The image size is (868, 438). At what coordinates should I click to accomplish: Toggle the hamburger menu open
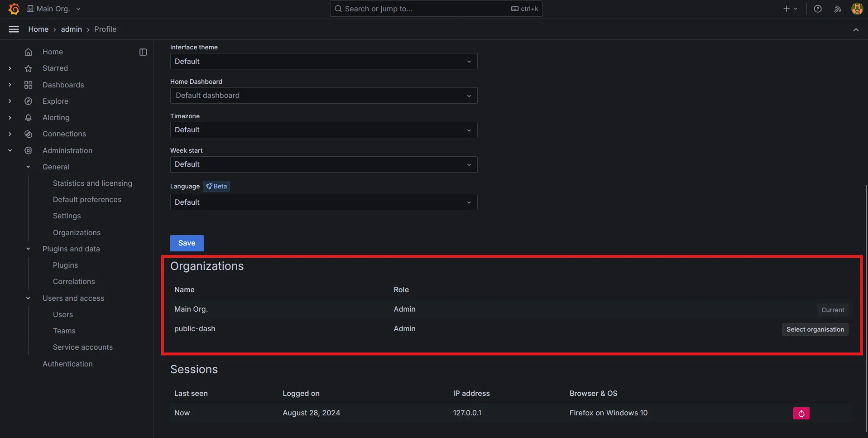pyautogui.click(x=14, y=29)
